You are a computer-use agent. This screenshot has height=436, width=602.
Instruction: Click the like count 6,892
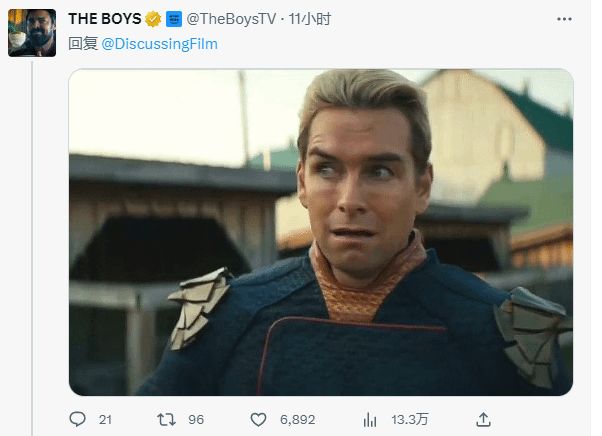click(x=296, y=419)
